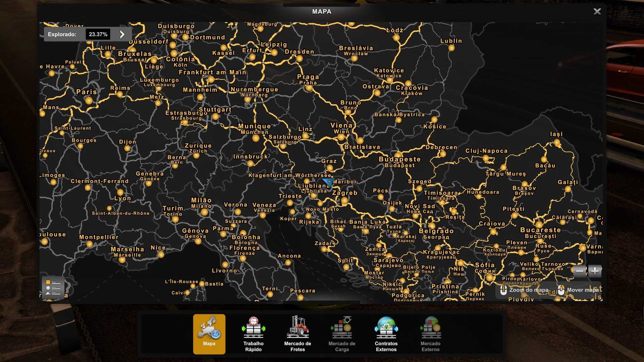Viewport: 644px width, 362px height.
Task: Zoom out with the minus button
Action: pyautogui.click(x=580, y=271)
